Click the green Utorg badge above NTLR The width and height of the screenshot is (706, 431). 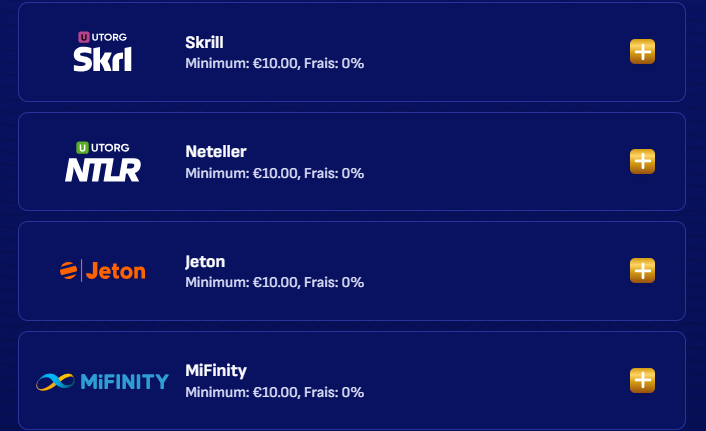click(x=82, y=147)
